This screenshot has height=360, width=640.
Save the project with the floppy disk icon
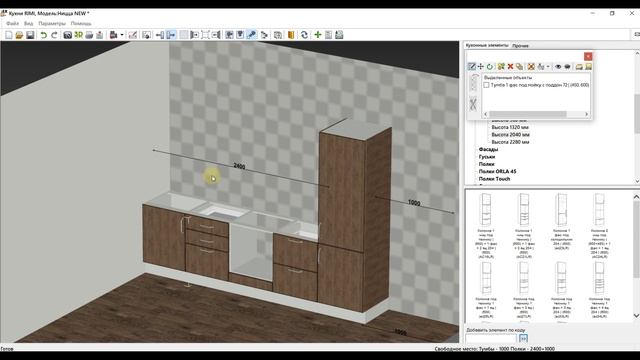pyautogui.click(x=30, y=35)
